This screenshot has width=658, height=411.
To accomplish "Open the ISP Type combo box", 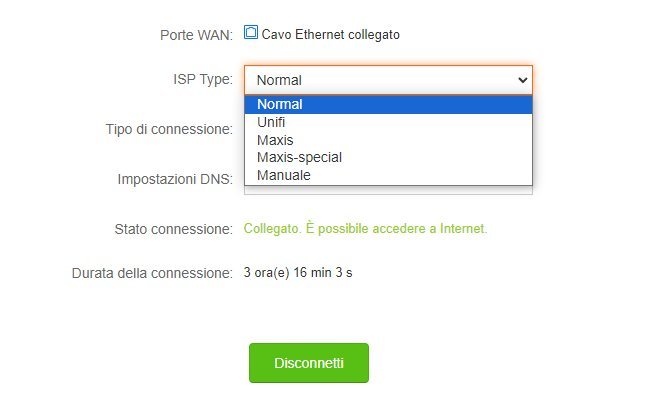I will [x=388, y=80].
